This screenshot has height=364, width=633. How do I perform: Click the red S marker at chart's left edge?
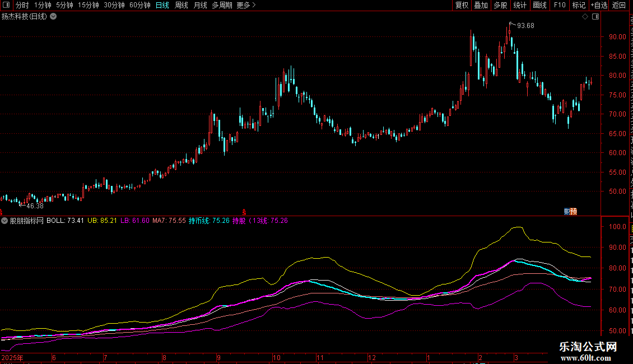[1, 212]
